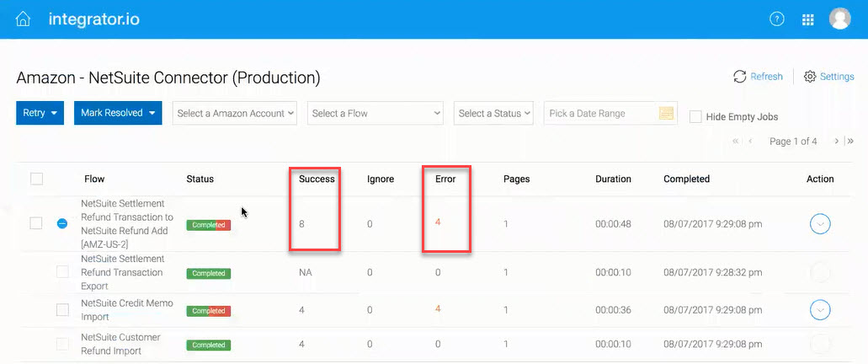Viewport: 868px width, 364px height.
Task: Check the Refund Add AMZ-US-2 row checkbox
Action: pyautogui.click(x=36, y=223)
